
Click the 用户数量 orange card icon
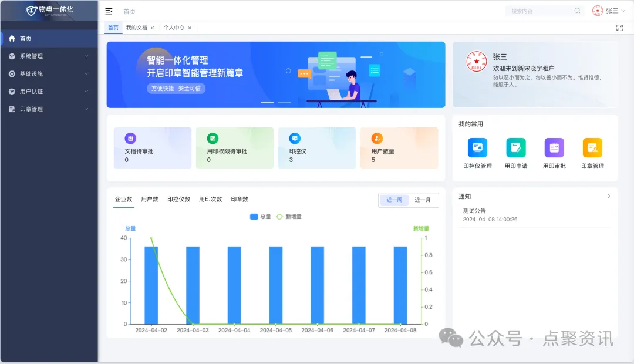377,139
